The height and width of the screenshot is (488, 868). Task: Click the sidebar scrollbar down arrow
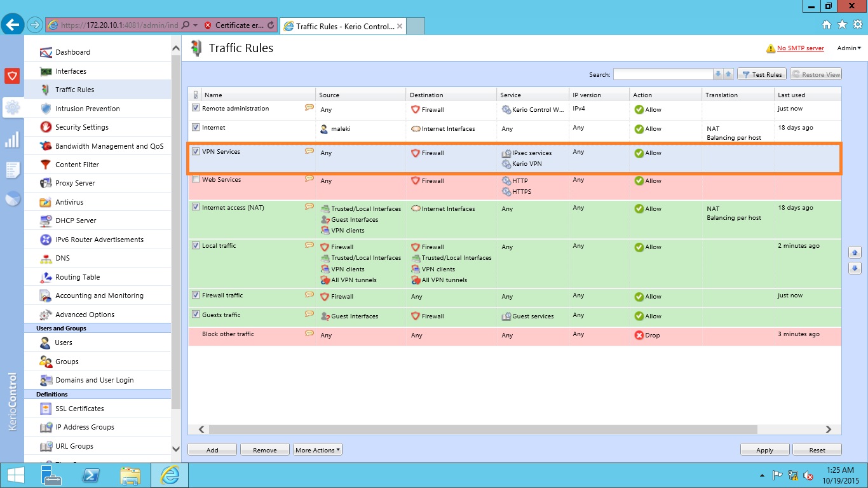(176, 449)
